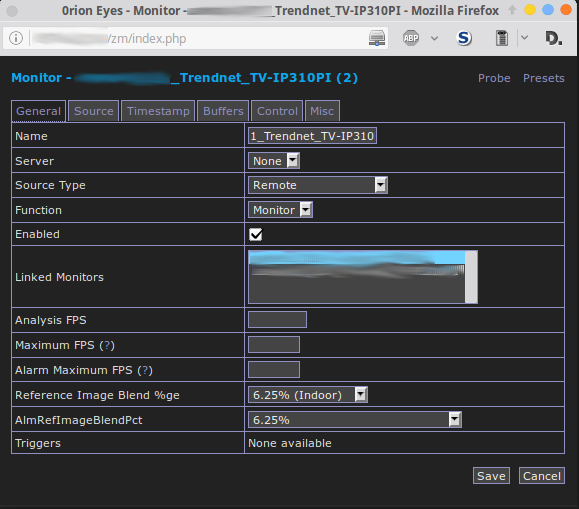579x509 pixels.
Task: Click the URL address bar text
Action: click(x=148, y=38)
